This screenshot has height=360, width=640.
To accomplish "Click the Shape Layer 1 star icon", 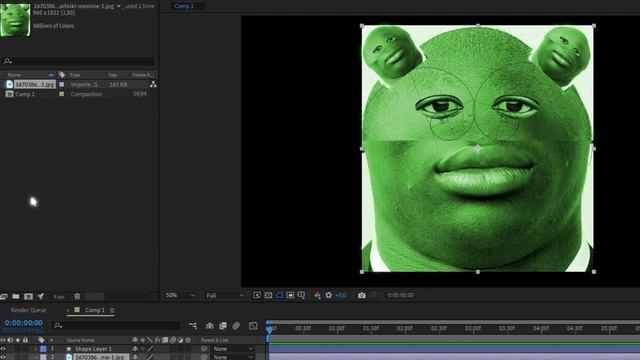I will click(68, 349).
